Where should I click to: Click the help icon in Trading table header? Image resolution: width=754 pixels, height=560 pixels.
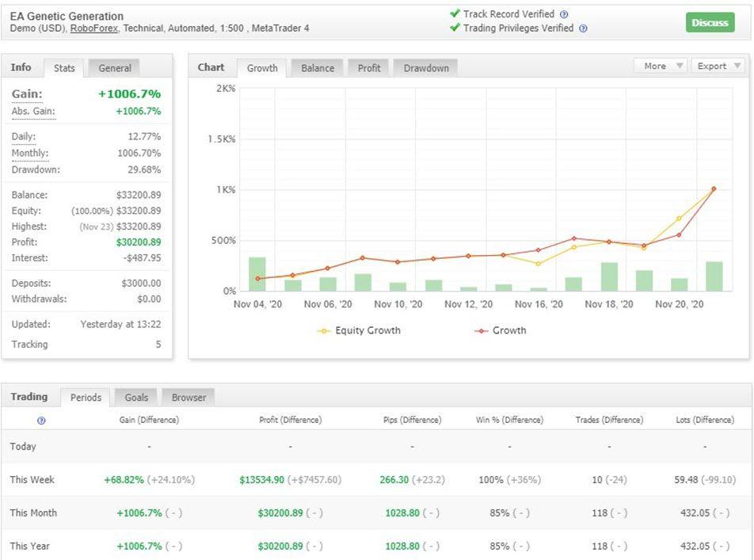click(41, 421)
